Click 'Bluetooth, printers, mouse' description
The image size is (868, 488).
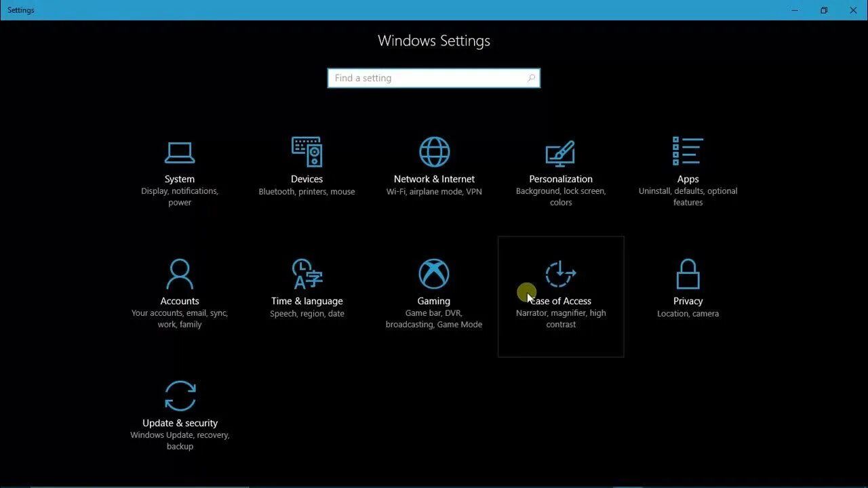pos(307,192)
